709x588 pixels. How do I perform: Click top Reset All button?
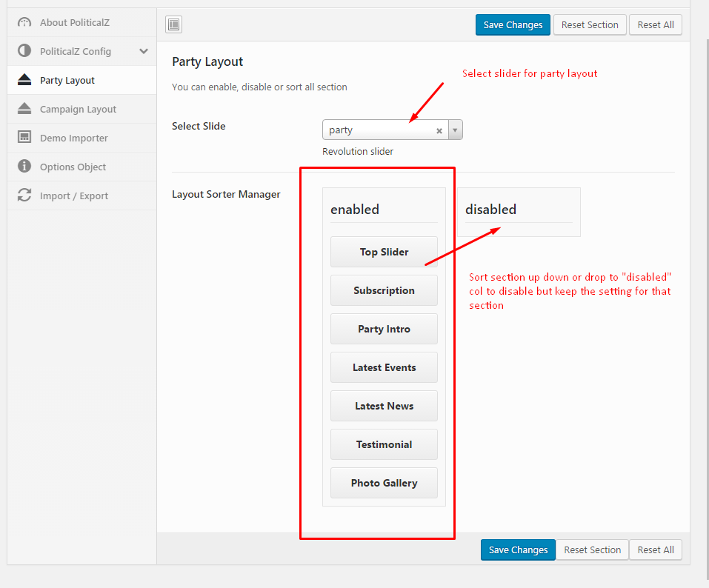pyautogui.click(x=655, y=25)
